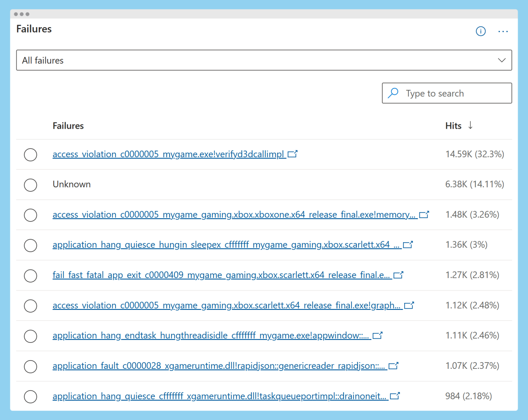Open application_hang_quiesce_hungin_sleepex failure link
The width and height of the screenshot is (528, 420).
tap(226, 245)
